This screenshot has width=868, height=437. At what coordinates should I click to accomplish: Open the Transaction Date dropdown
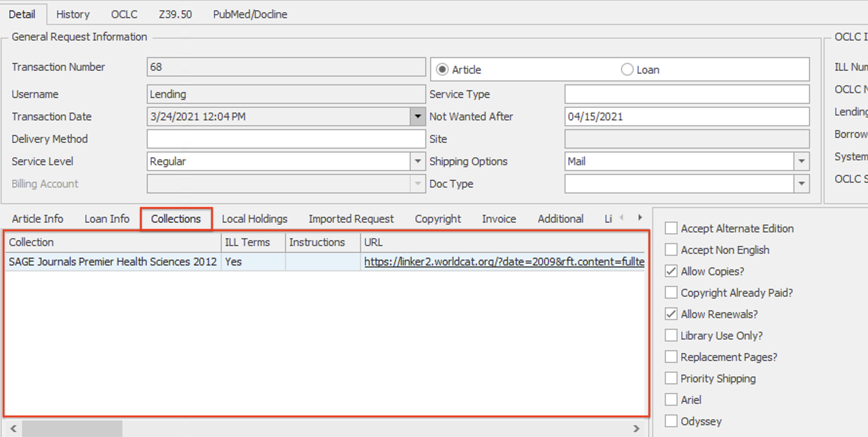pyautogui.click(x=417, y=117)
